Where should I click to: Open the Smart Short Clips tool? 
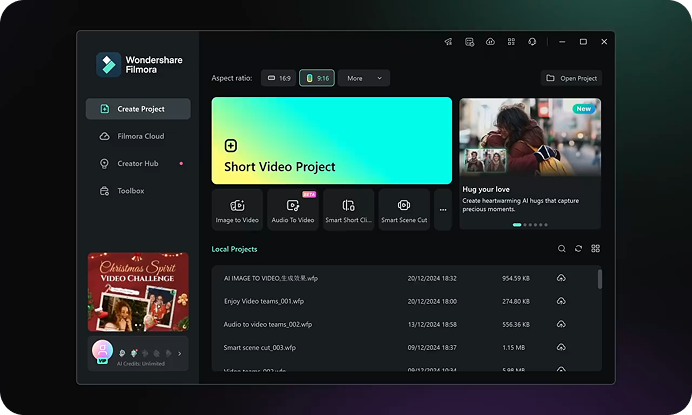point(349,210)
